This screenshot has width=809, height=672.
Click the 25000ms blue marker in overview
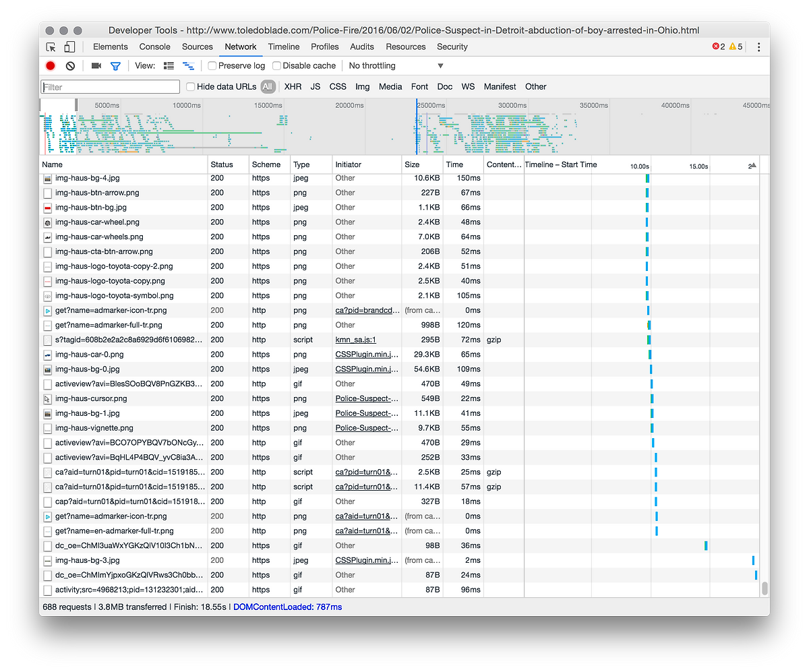tap(417, 127)
